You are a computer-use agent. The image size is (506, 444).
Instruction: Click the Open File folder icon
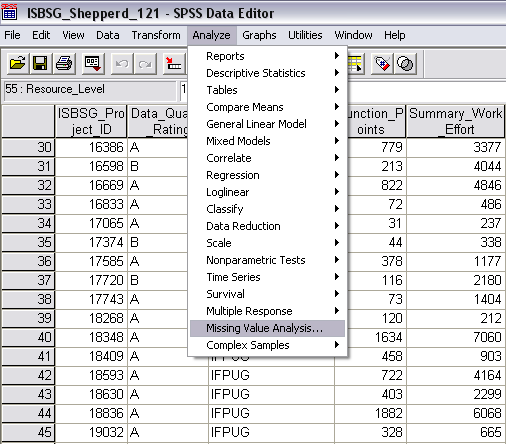pyautogui.click(x=17, y=63)
